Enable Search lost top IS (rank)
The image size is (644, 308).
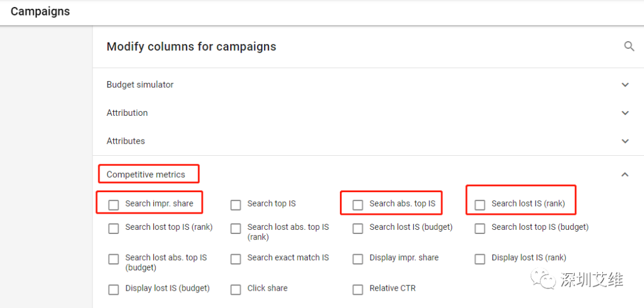point(113,228)
